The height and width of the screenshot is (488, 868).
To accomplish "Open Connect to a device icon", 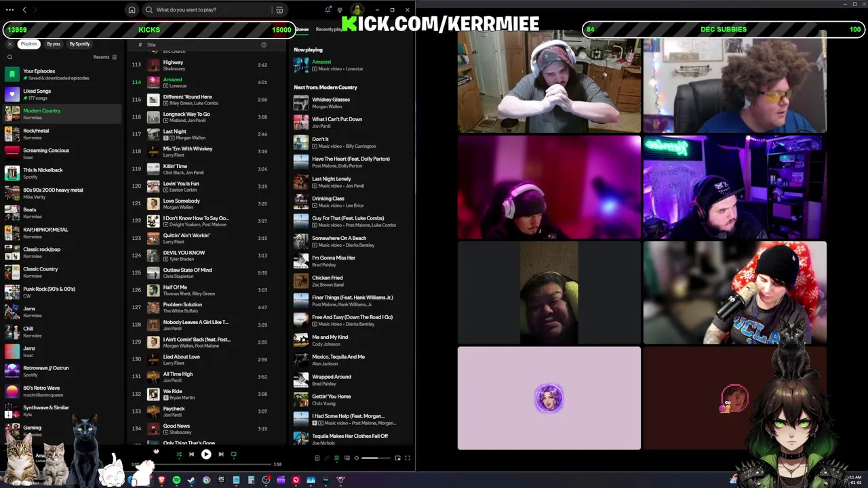I will [347, 458].
